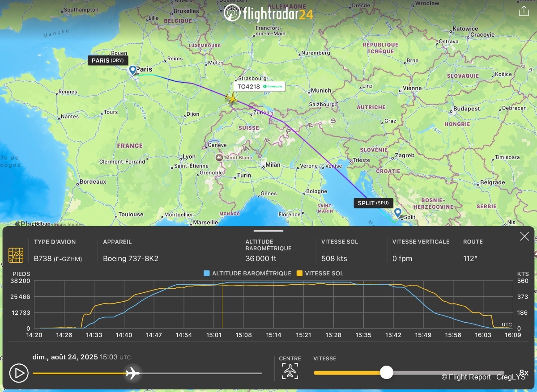The image size is (537, 392).
Task: Open the graph chart icon
Action: [x=16, y=255]
